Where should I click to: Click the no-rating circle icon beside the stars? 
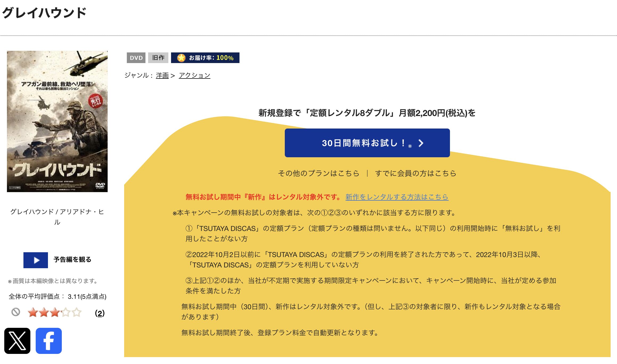pos(16,312)
